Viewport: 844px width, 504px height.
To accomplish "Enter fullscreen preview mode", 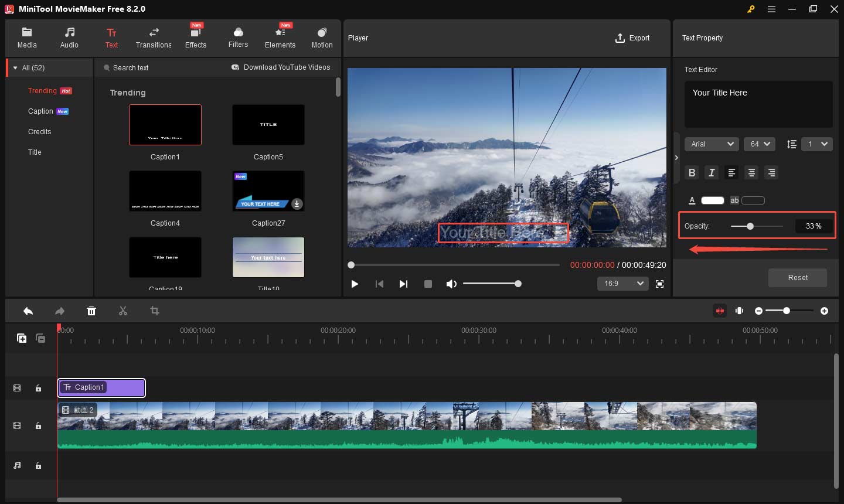I will pos(659,284).
